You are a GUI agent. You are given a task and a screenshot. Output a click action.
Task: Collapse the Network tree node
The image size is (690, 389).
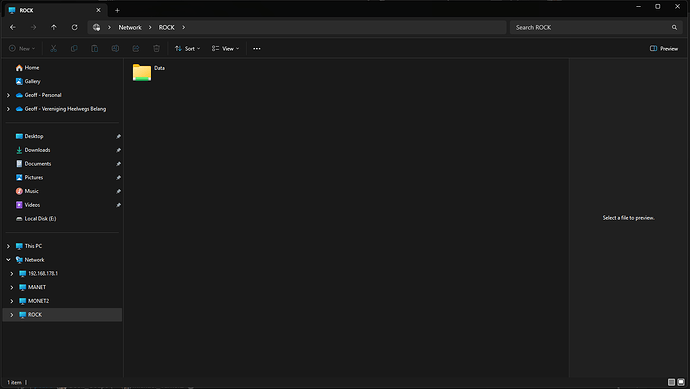tap(8, 260)
